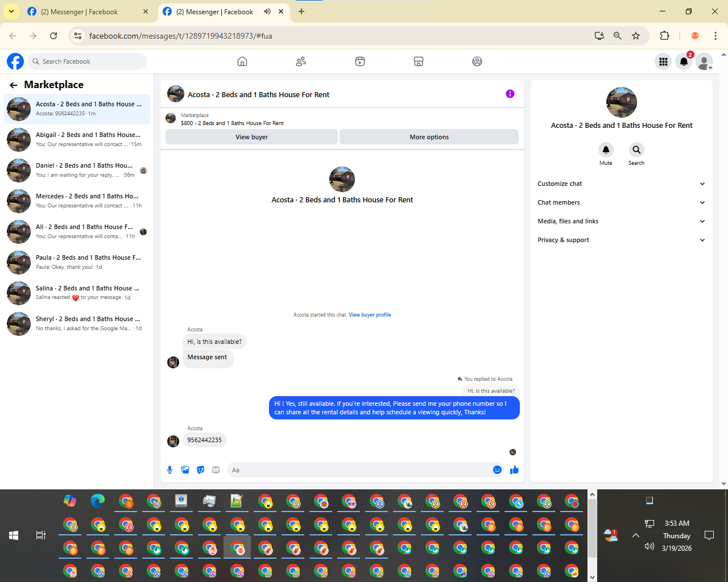
Task: Mute this conversation using bell icon
Action: click(606, 149)
